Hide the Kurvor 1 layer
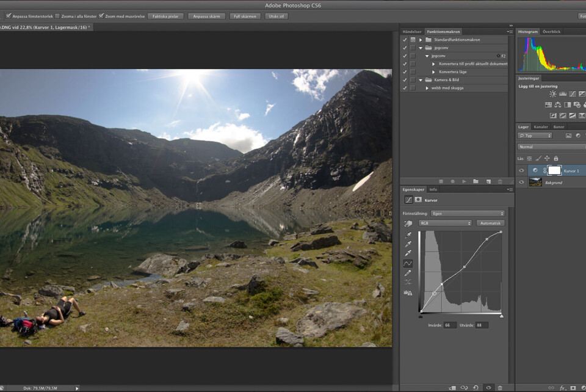 [x=521, y=171]
